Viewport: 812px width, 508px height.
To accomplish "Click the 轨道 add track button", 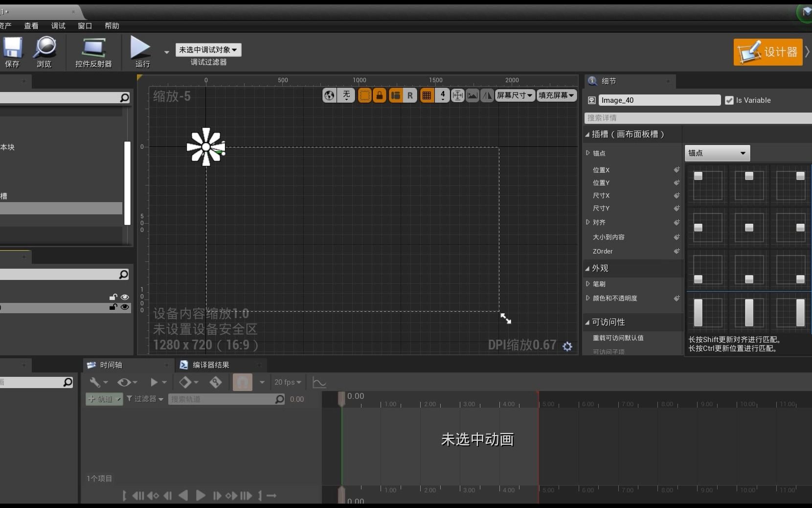I will 104,399.
